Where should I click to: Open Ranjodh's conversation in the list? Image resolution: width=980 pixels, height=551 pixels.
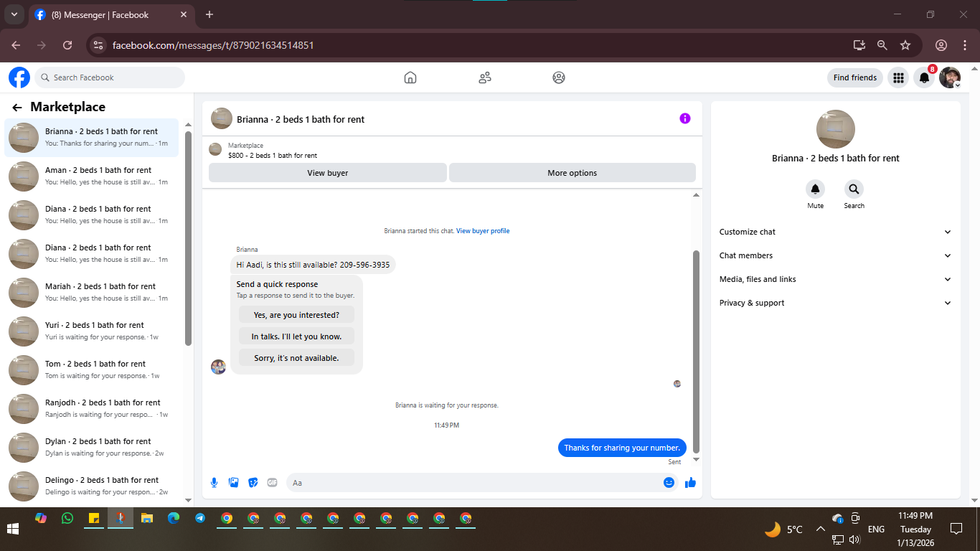click(x=92, y=408)
